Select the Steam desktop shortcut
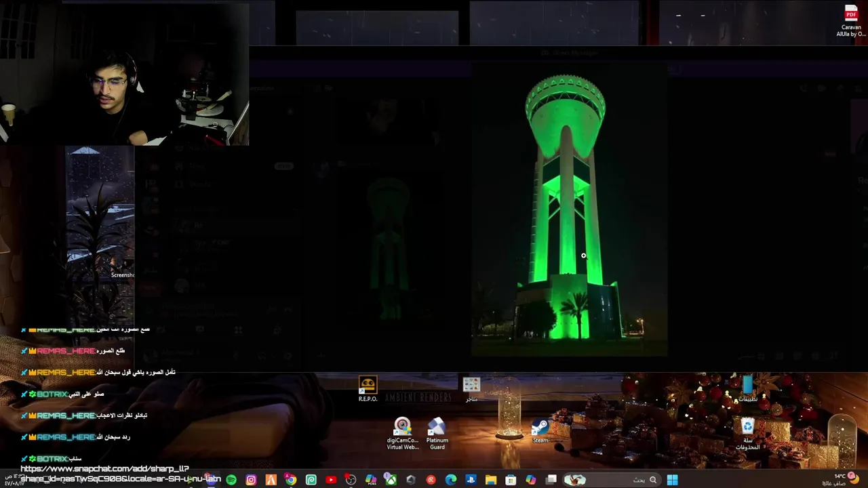 [x=540, y=431]
